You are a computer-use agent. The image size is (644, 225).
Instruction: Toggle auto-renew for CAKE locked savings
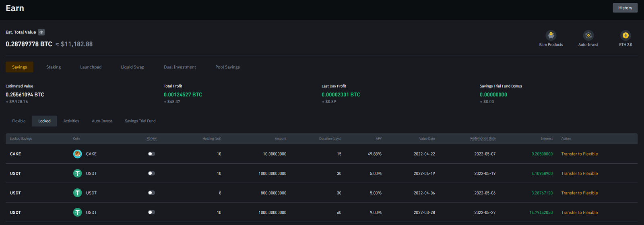[x=151, y=154]
